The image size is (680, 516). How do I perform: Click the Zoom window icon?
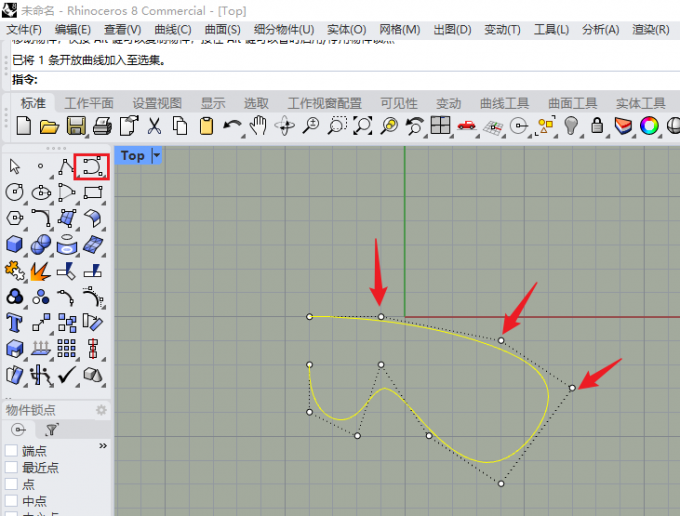pyautogui.click(x=337, y=126)
